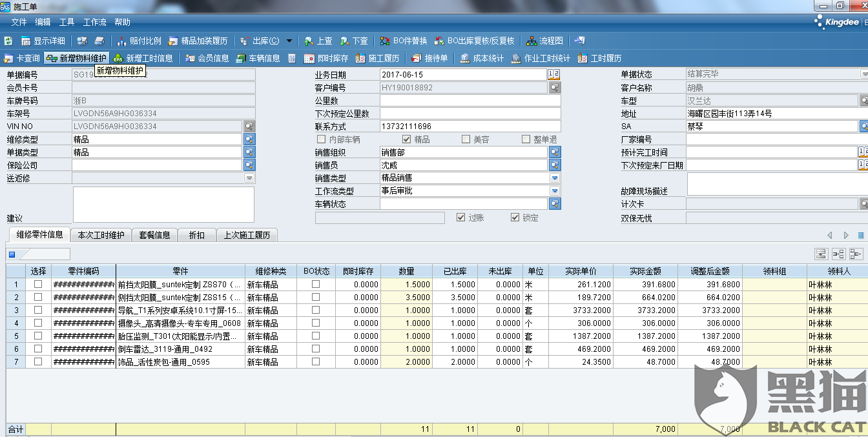Screen dimensions: 868x437
Task: Switch to the 本次工时维护 tab
Action: click(101, 235)
